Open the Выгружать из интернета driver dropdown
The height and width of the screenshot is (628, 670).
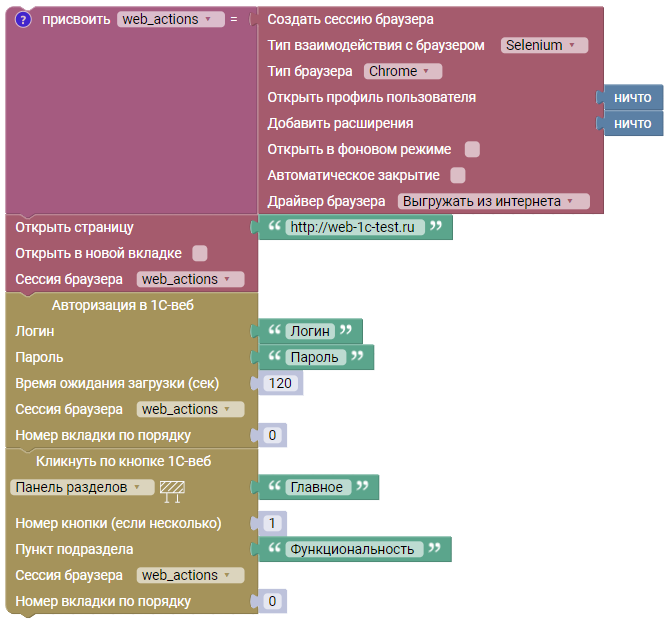pyautogui.click(x=493, y=201)
